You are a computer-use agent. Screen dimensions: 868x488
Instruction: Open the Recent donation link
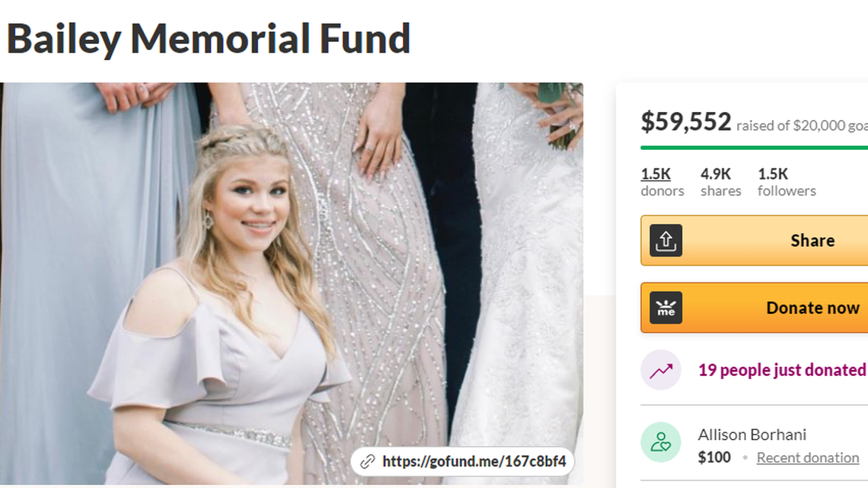pos(808,458)
